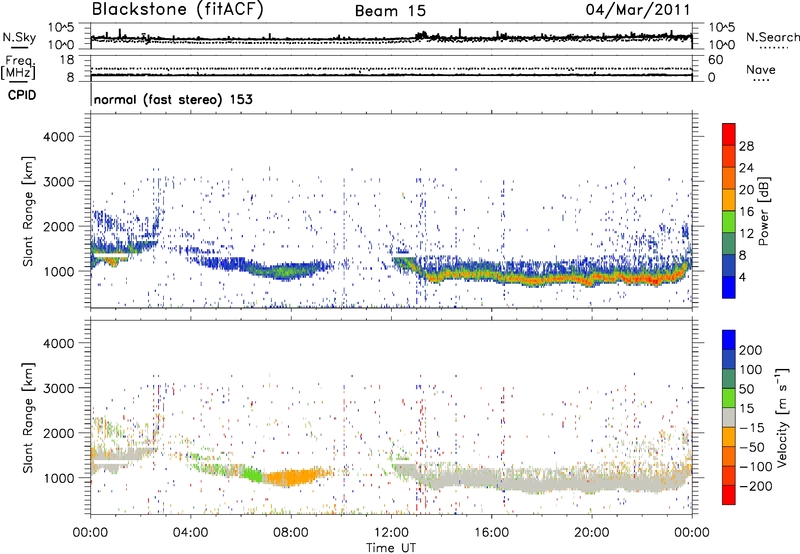Viewport: 800px width, 554px height.
Task: Click the date '04/Mar/2011'
Action: (x=638, y=10)
